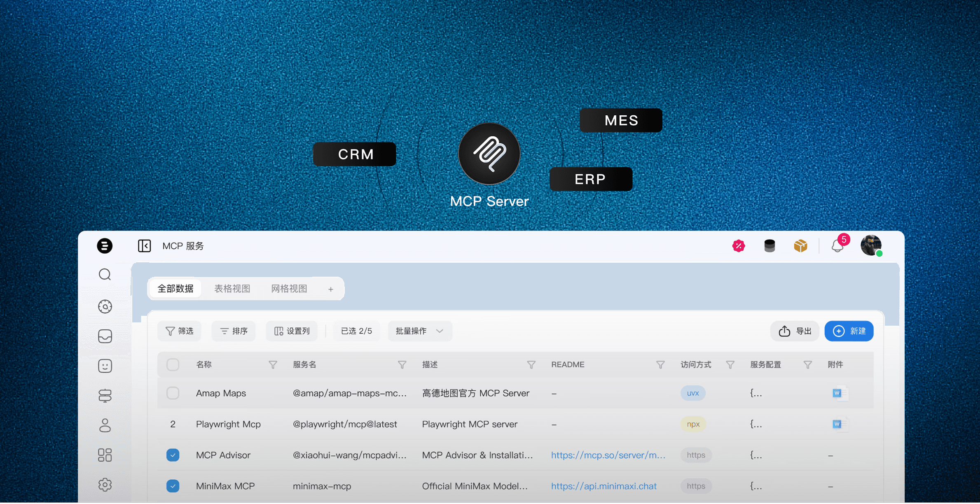Open the inbox tray sidebar icon

click(105, 336)
